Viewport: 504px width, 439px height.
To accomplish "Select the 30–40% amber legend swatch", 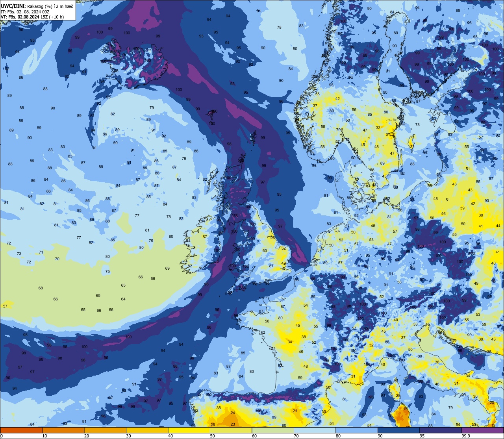I will coord(147,430).
